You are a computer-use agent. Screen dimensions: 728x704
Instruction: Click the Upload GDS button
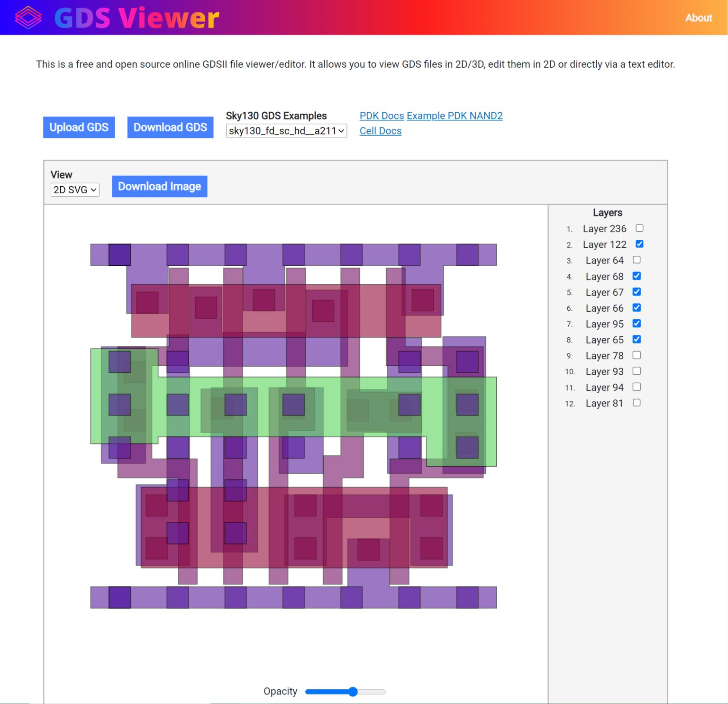click(x=79, y=127)
